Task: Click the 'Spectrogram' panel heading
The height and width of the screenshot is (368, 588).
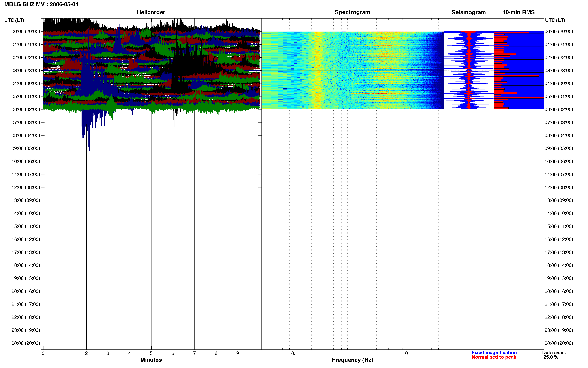Action: [352, 12]
